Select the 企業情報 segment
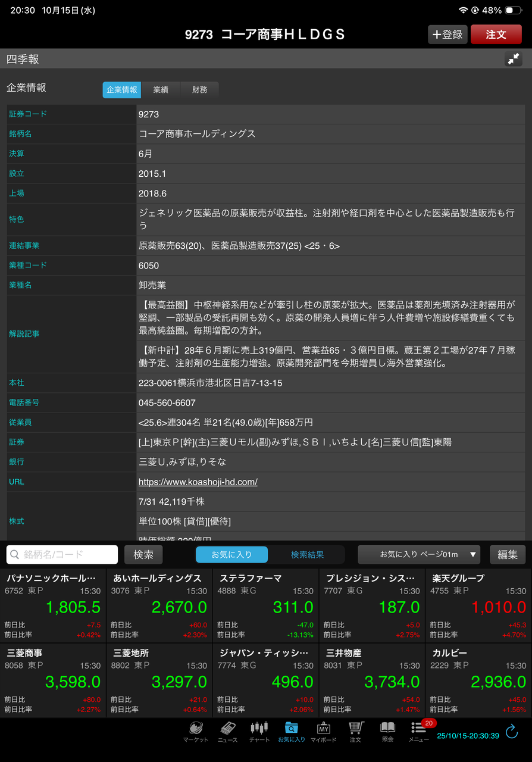The width and height of the screenshot is (532, 762). click(121, 90)
